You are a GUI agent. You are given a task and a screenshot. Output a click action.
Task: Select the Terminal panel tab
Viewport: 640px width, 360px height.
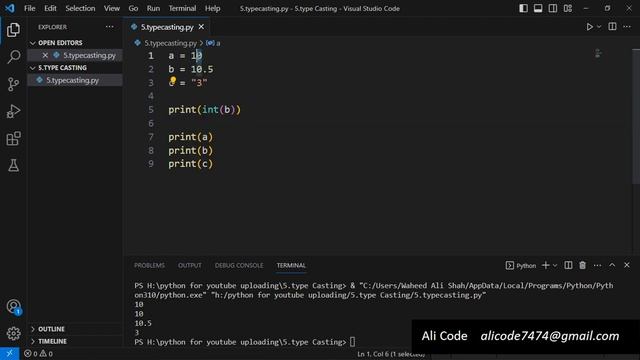291,265
